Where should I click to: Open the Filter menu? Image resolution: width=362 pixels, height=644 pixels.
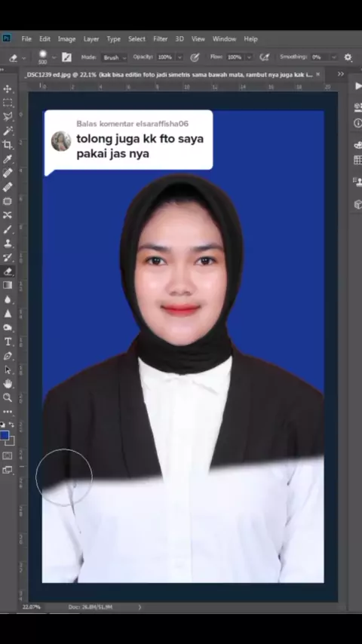point(160,39)
